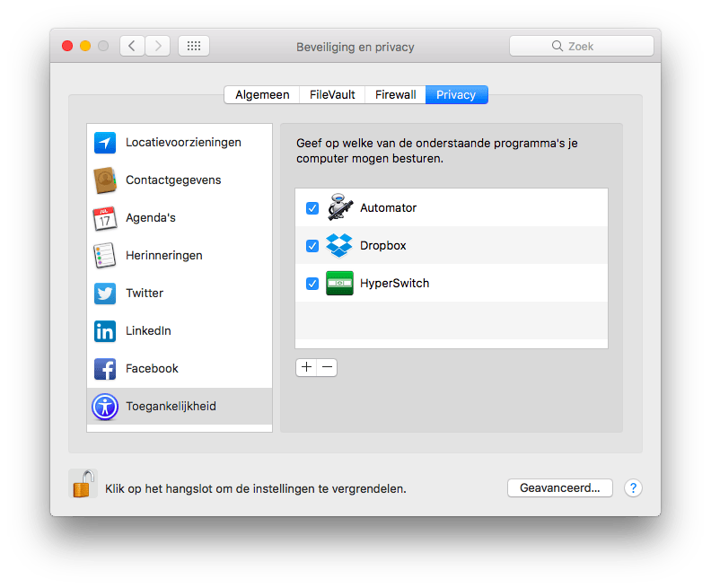Uncheck the Automator checkbox
The width and height of the screenshot is (711, 588).
pyautogui.click(x=312, y=208)
